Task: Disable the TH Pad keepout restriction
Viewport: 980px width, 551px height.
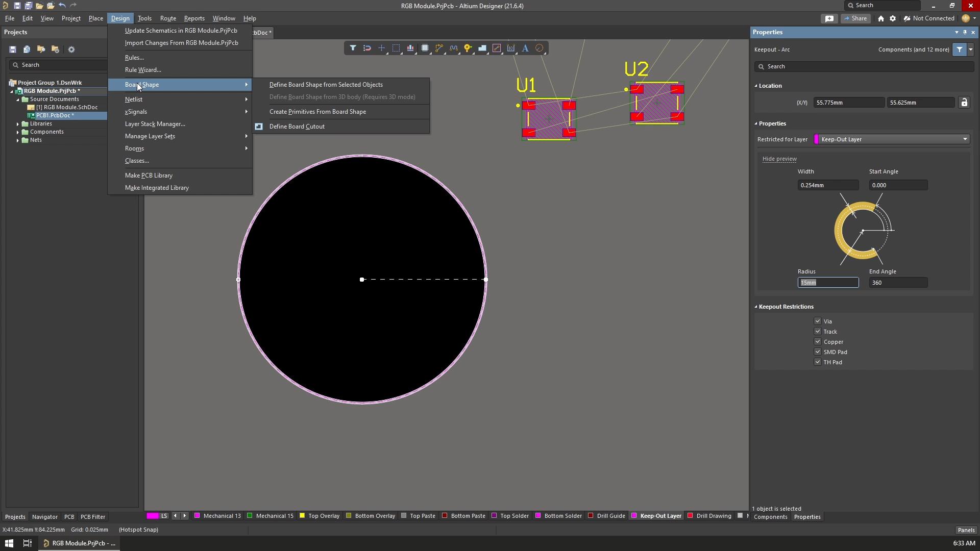Action: [818, 362]
